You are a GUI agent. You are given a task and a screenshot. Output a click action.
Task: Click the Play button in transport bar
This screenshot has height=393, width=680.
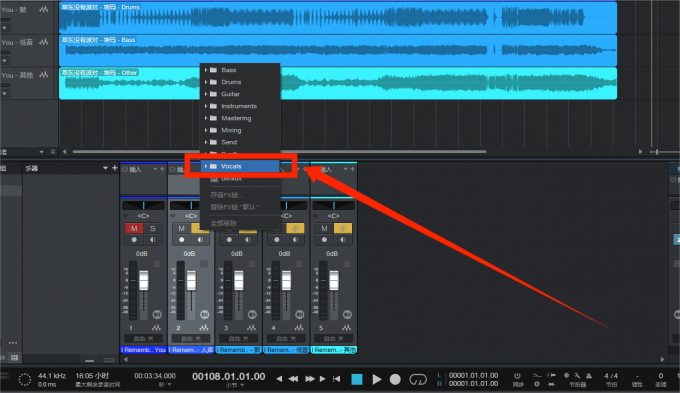pyautogui.click(x=376, y=380)
